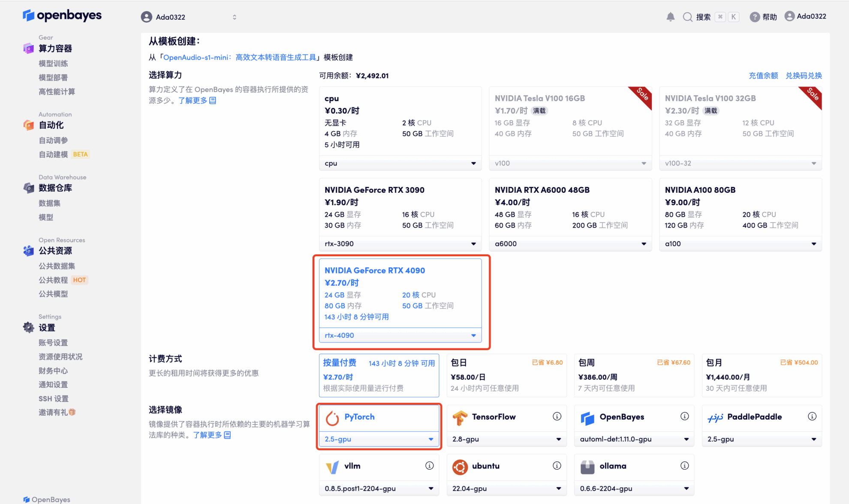Open 公共教程 in the sidebar
Viewport: 849px width, 504px height.
pos(53,280)
